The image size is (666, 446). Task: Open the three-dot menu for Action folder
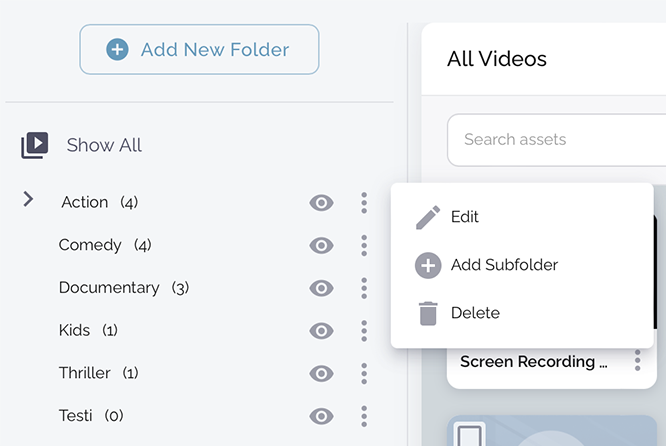[x=364, y=203]
